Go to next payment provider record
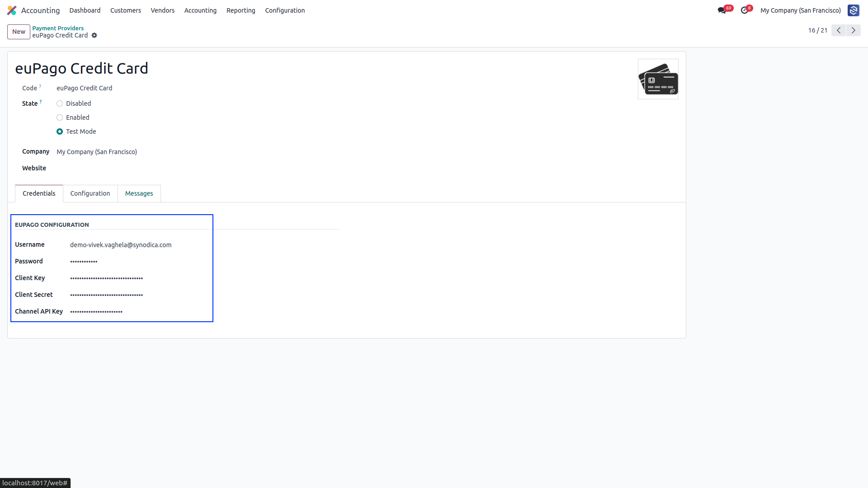The image size is (868, 488). (854, 30)
